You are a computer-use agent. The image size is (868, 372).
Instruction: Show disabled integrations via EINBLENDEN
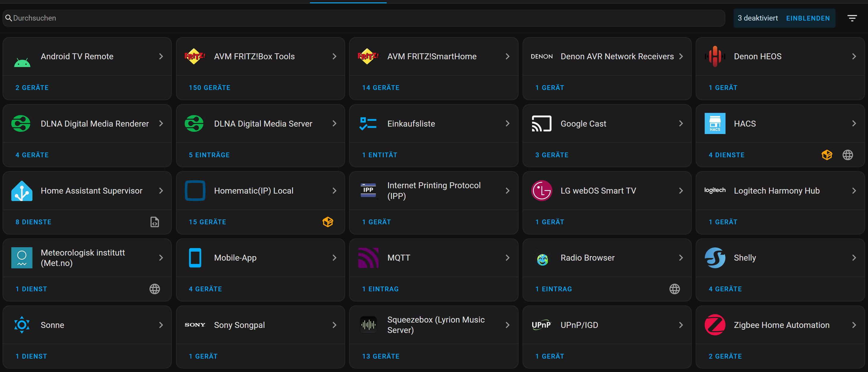[x=808, y=18]
